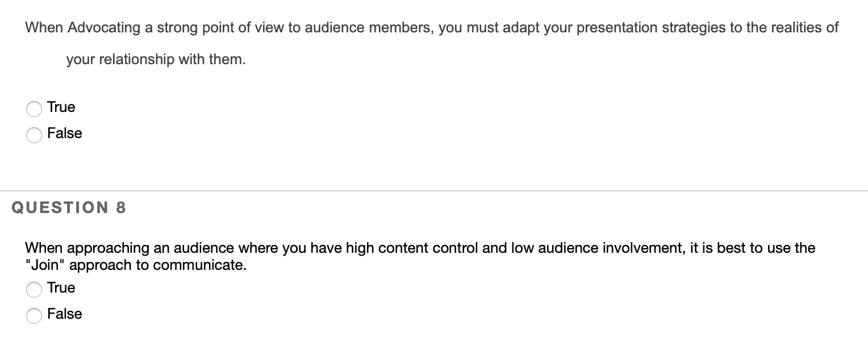Select False radio for the Advocating question

click(34, 134)
